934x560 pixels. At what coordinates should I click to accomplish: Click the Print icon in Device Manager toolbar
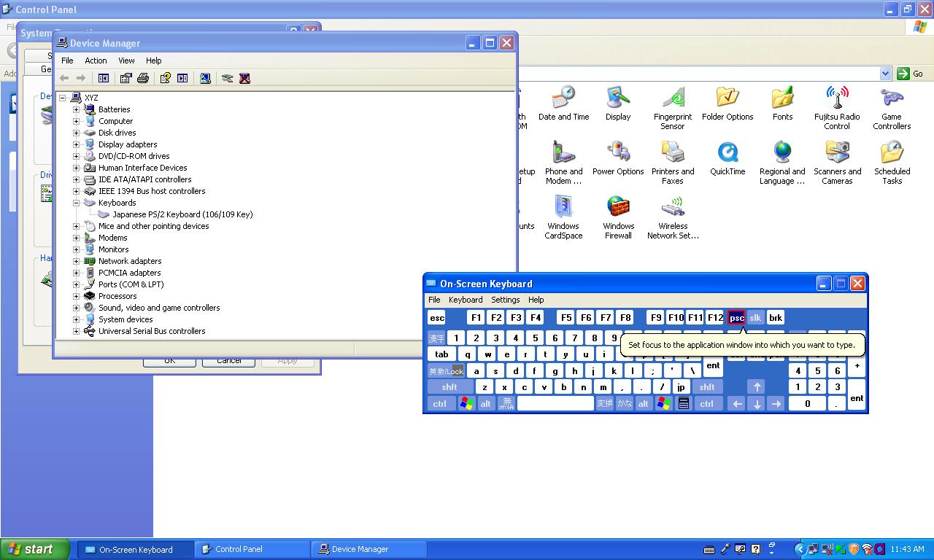(x=143, y=78)
